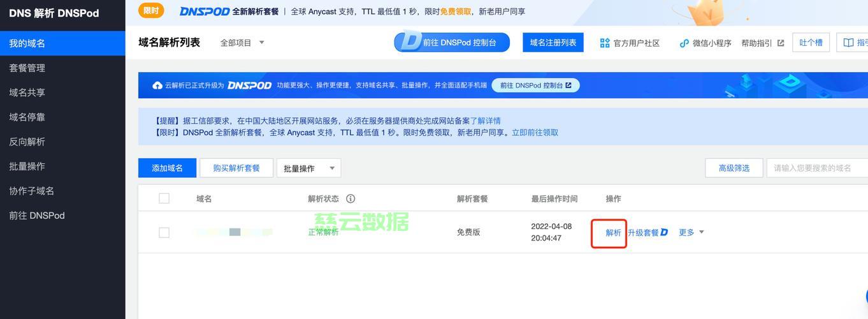The width and height of the screenshot is (868, 319).
Task: Click 前往 DNSPod in sidebar
Action: pos(62,215)
